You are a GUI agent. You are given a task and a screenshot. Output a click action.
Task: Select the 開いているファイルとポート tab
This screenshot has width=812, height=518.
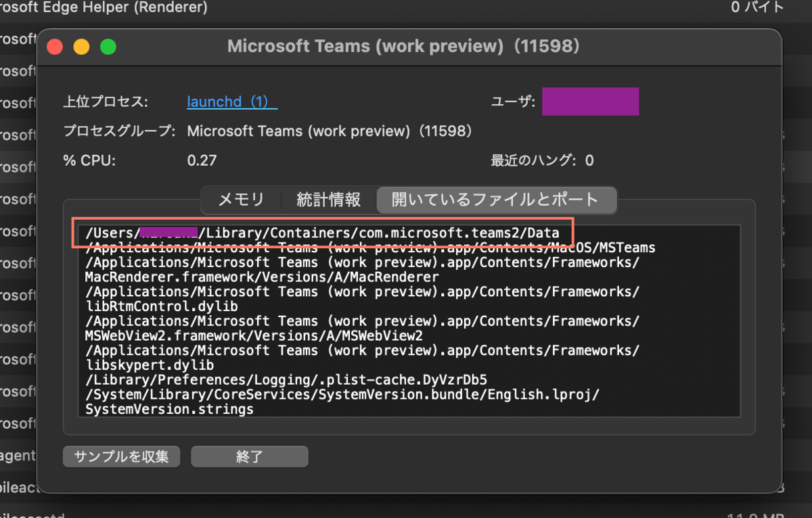(x=496, y=200)
